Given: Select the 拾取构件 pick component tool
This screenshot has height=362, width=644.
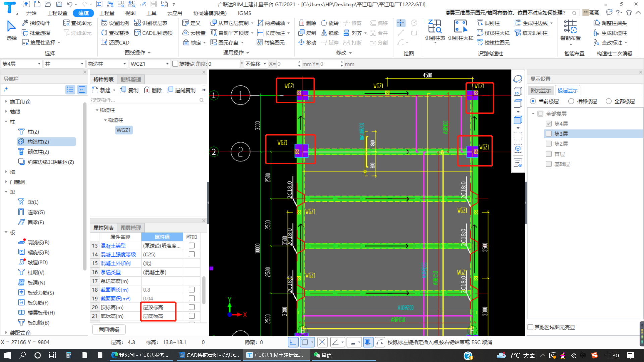Looking at the screenshot, I should (36, 23).
